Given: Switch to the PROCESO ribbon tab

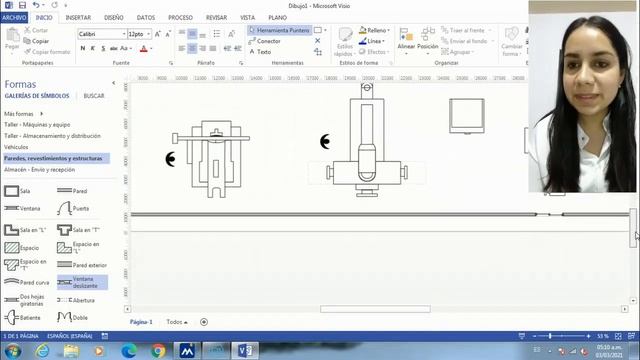Looking at the screenshot, I should click(x=180, y=18).
